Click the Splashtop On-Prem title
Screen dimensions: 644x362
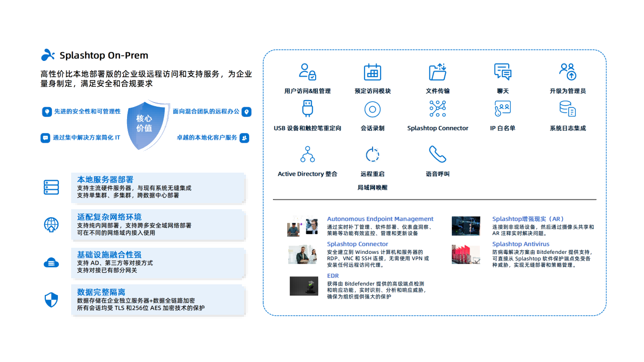coord(104,55)
